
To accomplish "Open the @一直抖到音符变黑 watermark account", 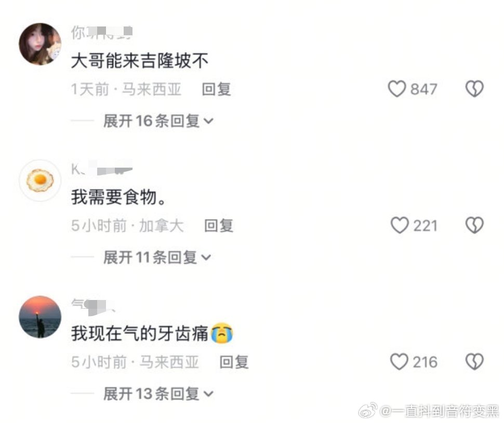I will click(x=439, y=411).
